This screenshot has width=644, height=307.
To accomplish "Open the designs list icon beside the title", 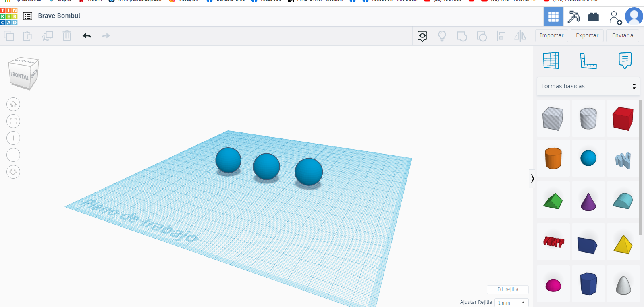I will pyautogui.click(x=27, y=16).
